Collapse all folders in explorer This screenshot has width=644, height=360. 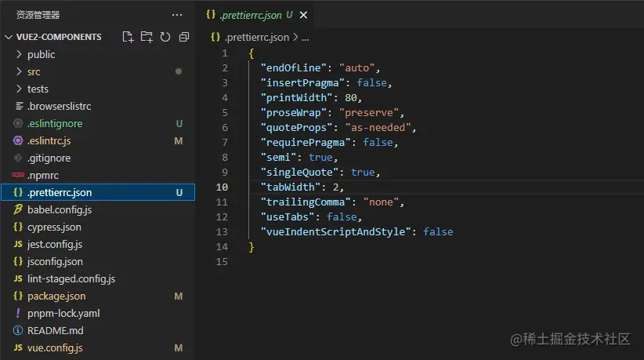184,37
